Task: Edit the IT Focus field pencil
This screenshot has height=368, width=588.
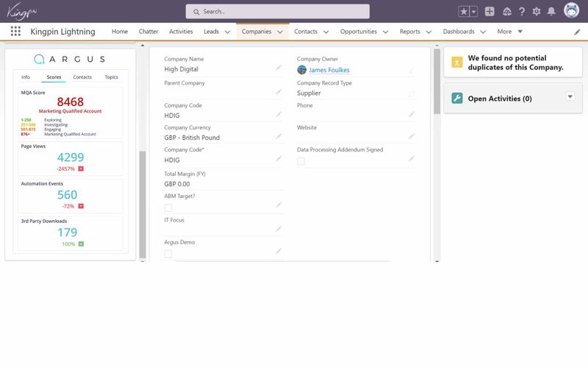Action: (x=279, y=229)
